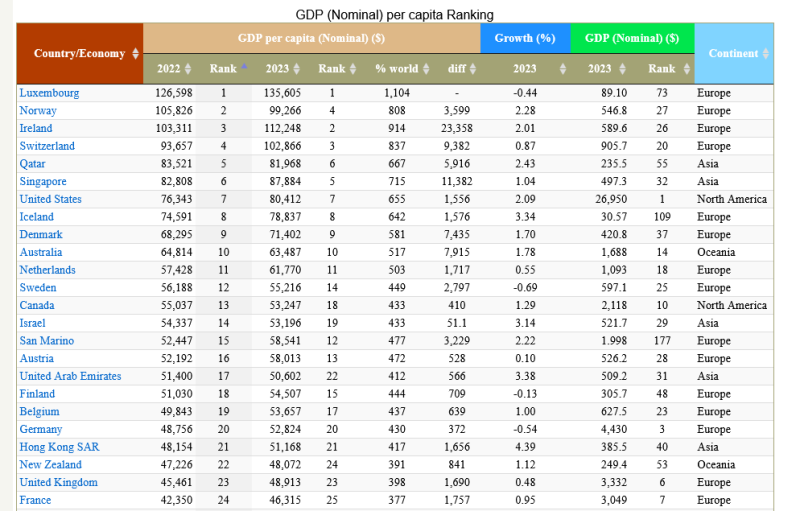Click the Continent header label
The height and width of the screenshot is (511, 800).
click(733, 54)
